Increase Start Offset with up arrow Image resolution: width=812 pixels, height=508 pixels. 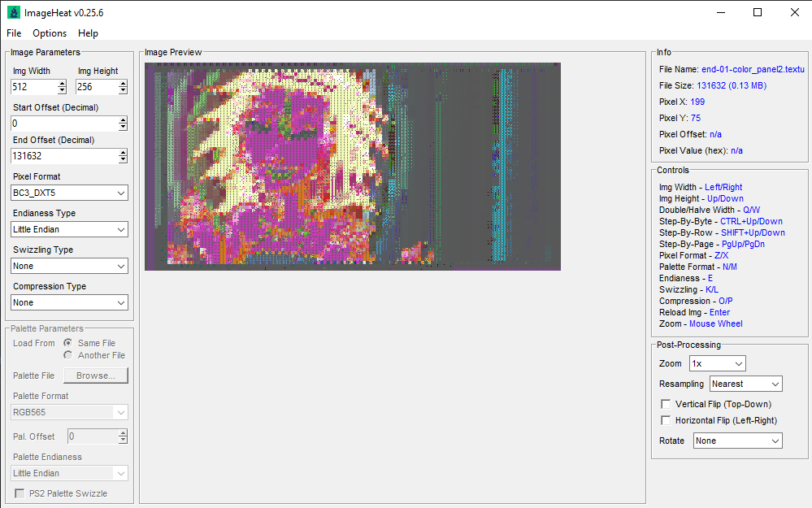click(123, 119)
